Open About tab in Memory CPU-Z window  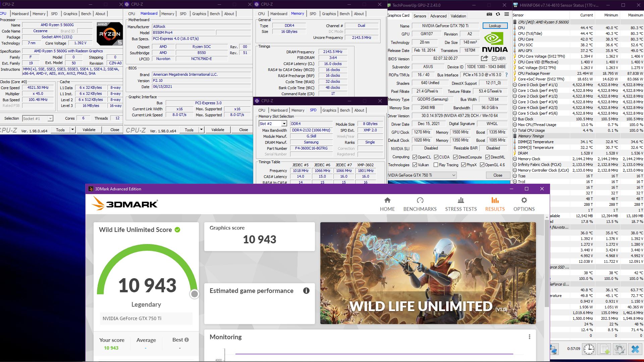click(359, 14)
